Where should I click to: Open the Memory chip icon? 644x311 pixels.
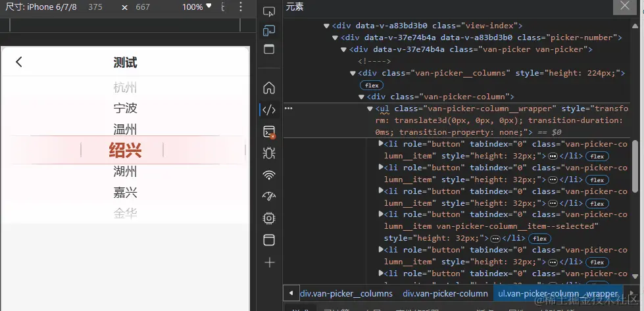point(268,218)
